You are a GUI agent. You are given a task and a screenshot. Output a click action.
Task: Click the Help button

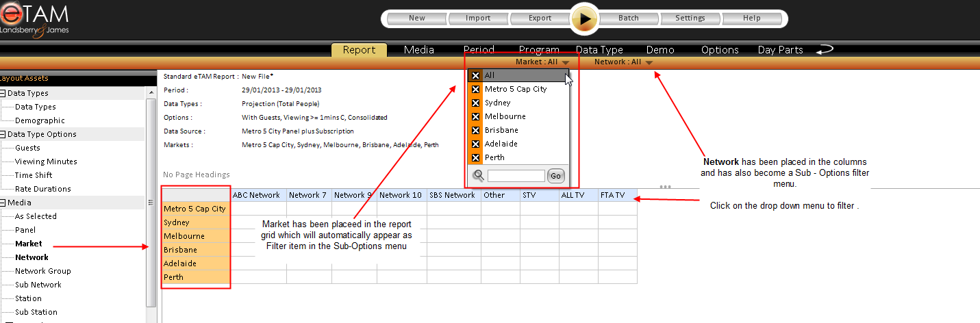[x=751, y=18]
